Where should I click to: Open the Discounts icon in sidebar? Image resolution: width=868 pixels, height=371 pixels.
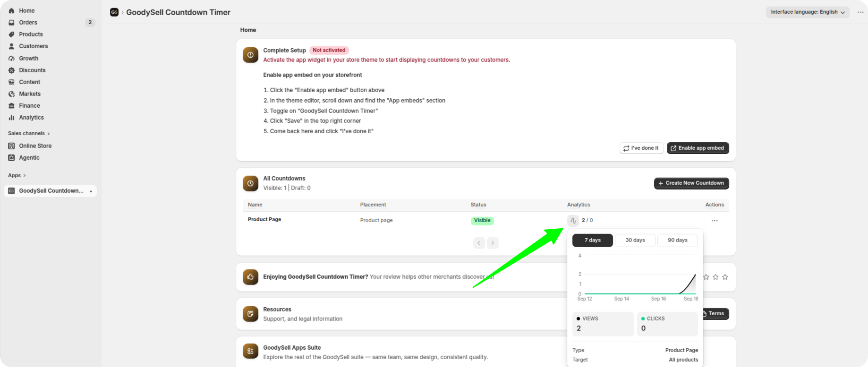pos(12,70)
